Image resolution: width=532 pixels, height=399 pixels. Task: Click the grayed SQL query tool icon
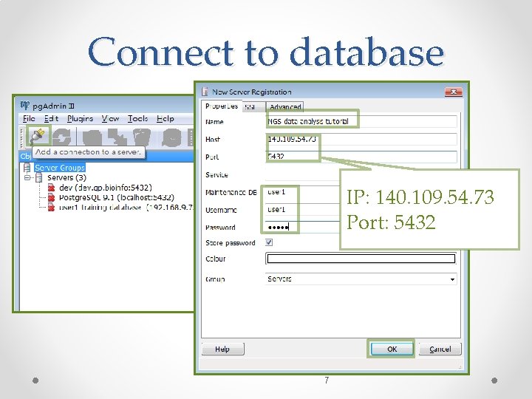pyautogui.click(x=171, y=137)
